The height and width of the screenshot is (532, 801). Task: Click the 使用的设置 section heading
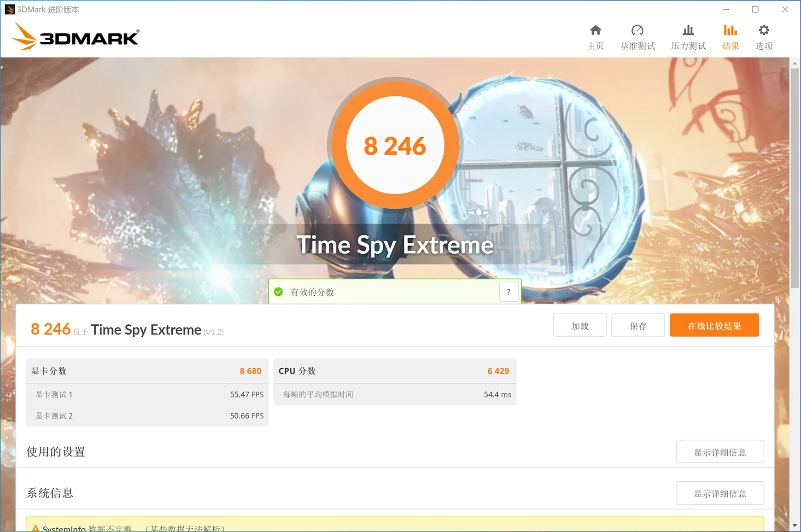[x=56, y=451]
